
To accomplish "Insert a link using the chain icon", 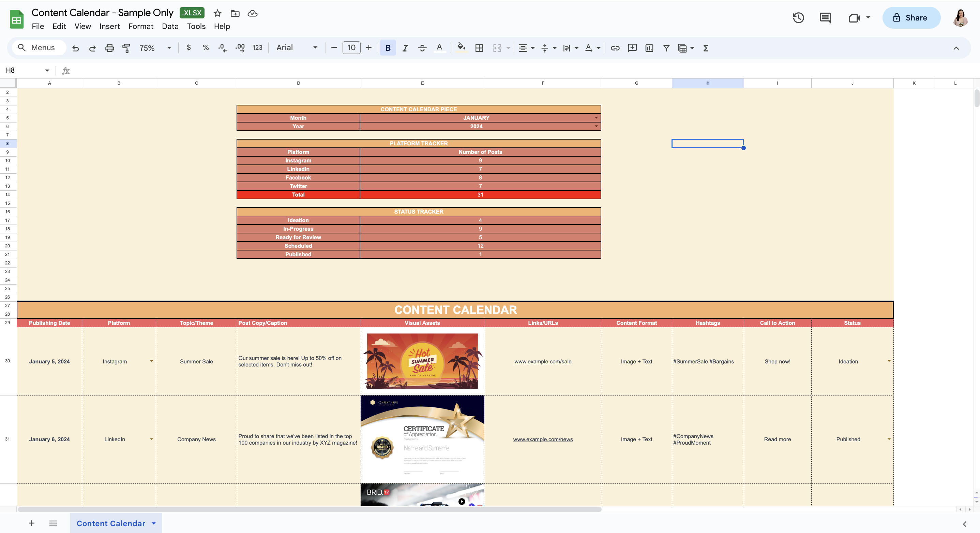I will pos(615,48).
